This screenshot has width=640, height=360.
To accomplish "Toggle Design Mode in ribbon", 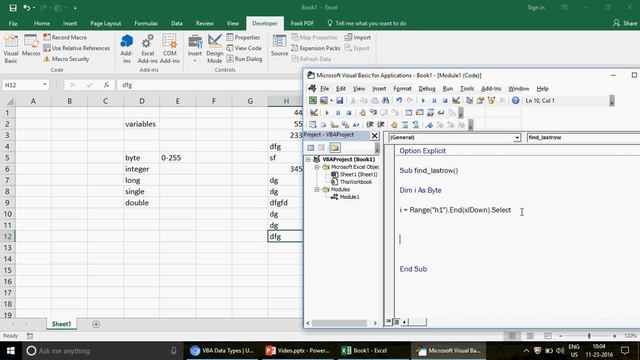I will tap(214, 49).
